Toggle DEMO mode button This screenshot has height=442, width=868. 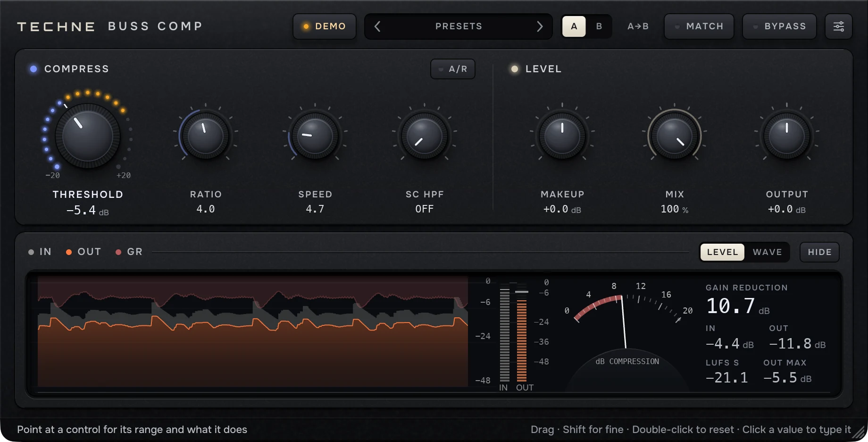[x=325, y=26]
